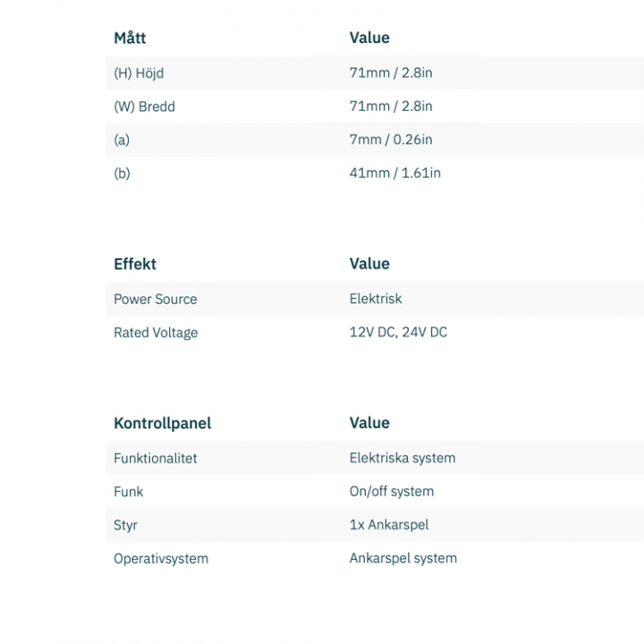644x644 pixels.
Task: Click the Mått table header
Action: (130, 38)
